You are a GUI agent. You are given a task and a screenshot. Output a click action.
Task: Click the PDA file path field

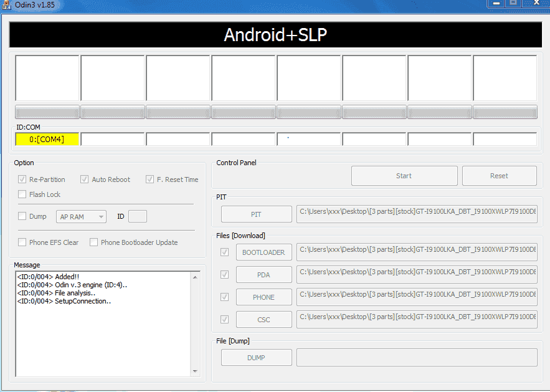pos(417,274)
